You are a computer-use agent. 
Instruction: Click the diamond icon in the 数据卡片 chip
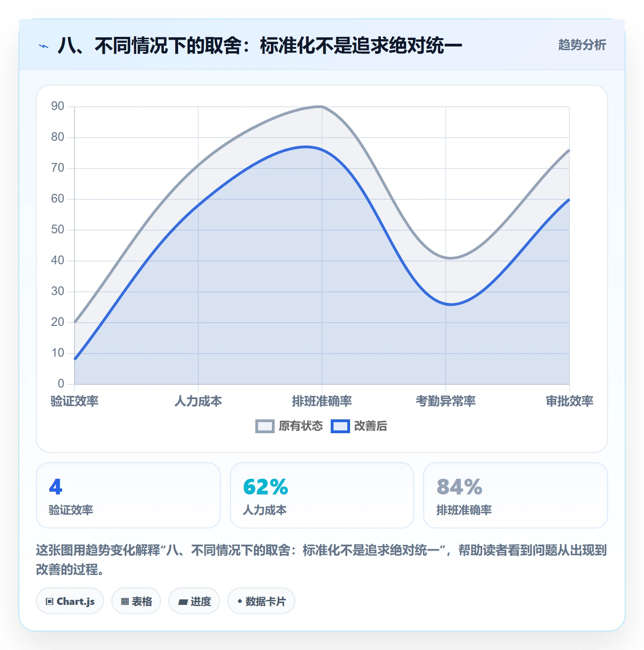240,601
